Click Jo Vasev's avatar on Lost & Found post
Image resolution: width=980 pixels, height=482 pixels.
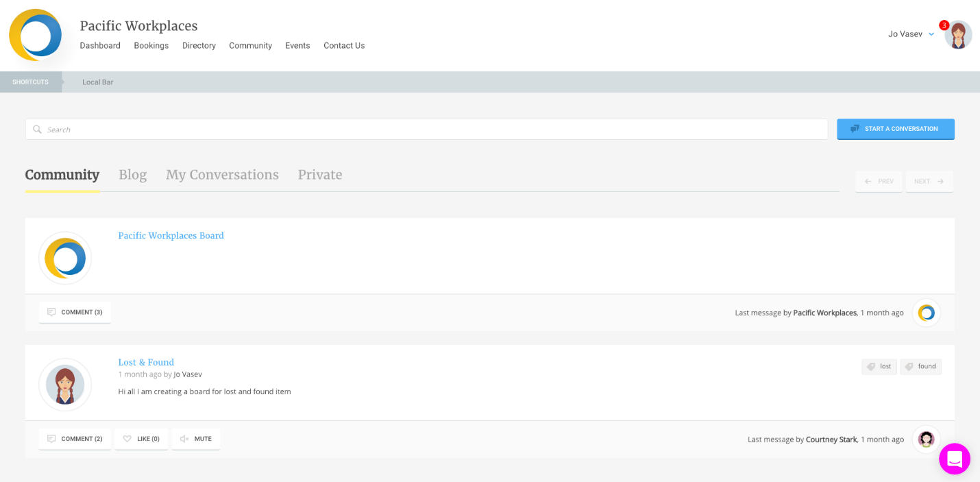coord(65,385)
